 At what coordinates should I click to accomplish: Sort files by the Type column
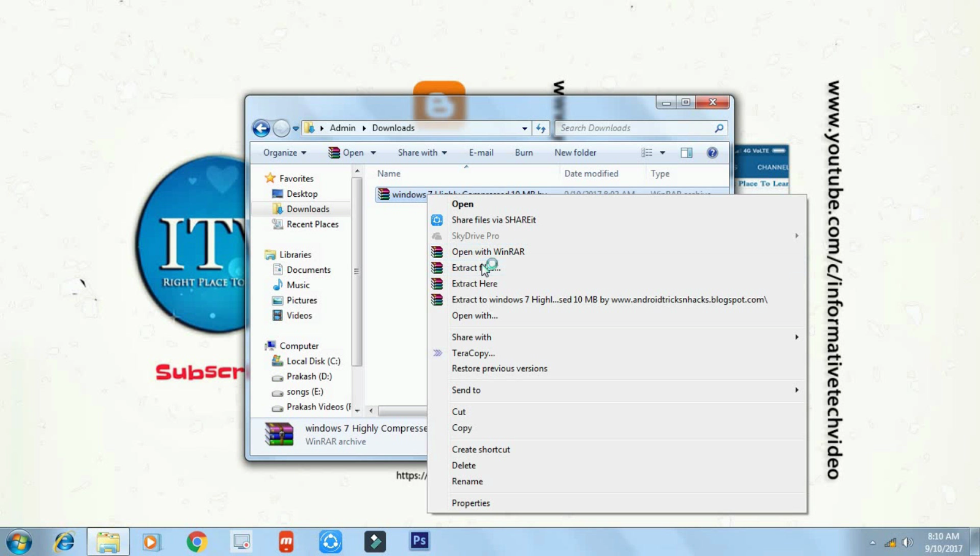pos(660,173)
